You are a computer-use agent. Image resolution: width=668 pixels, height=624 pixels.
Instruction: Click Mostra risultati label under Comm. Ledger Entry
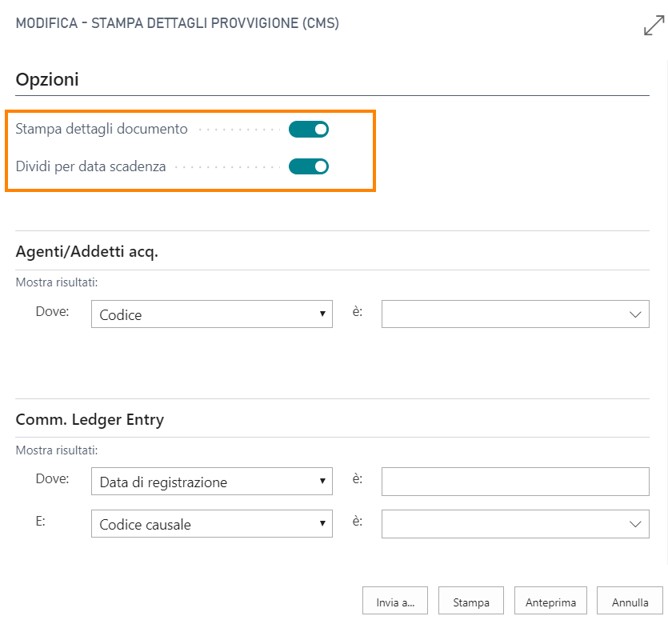pos(56,451)
